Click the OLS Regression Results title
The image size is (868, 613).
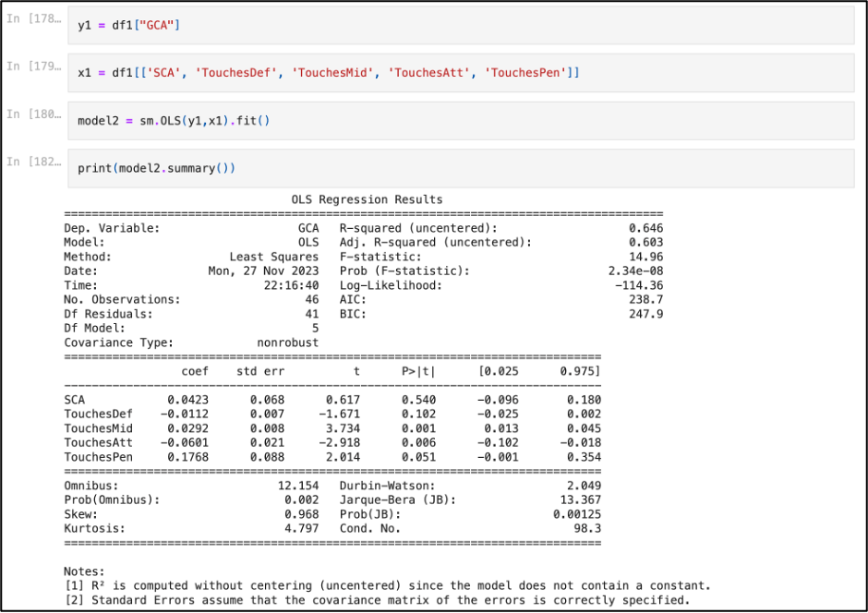click(367, 199)
